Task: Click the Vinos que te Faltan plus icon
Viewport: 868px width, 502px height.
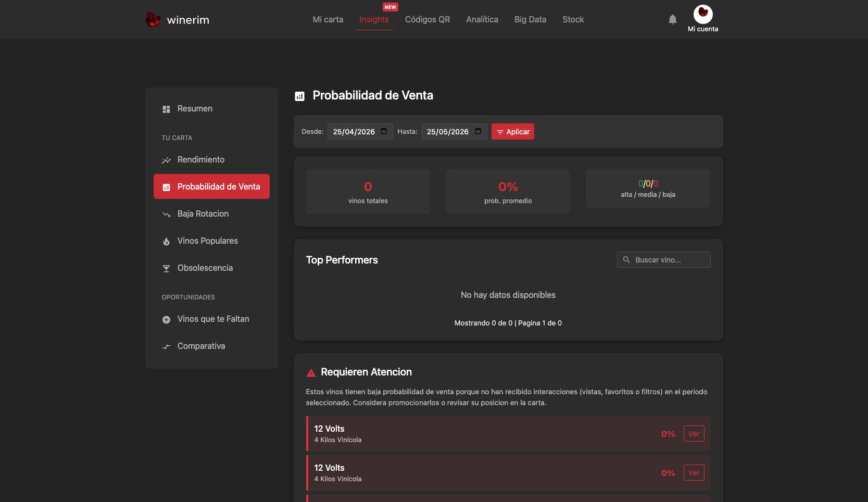Action: click(166, 319)
